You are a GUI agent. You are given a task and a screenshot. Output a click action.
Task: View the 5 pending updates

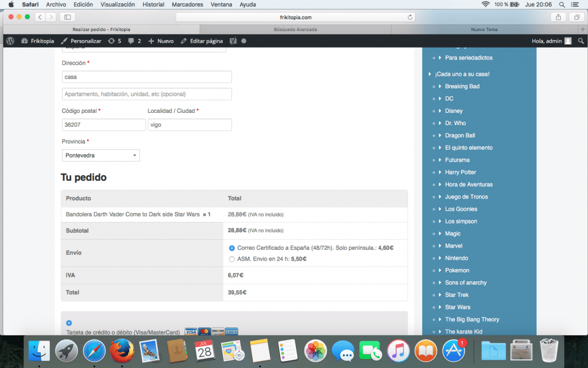pos(115,41)
